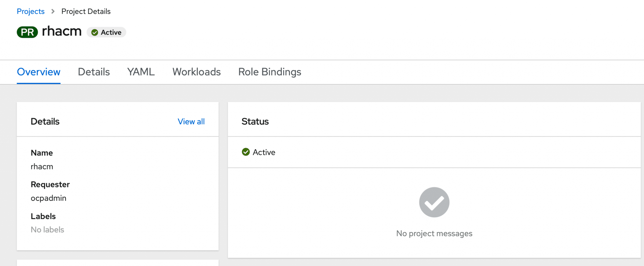Click the checkmark inside the Active badge
Screen dimensions: 644x266
pos(95,32)
